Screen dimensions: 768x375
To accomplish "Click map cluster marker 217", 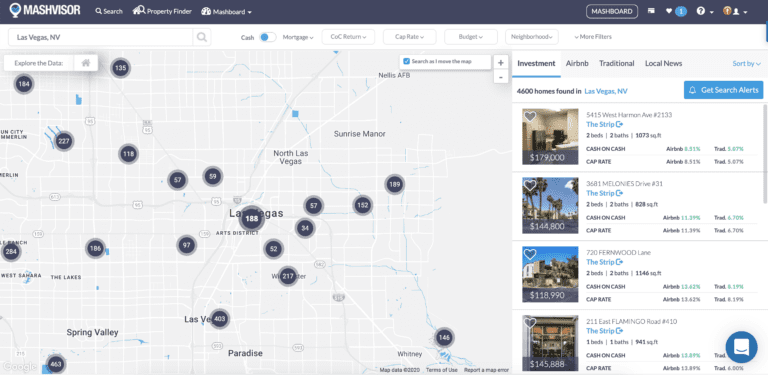I will (x=288, y=277).
